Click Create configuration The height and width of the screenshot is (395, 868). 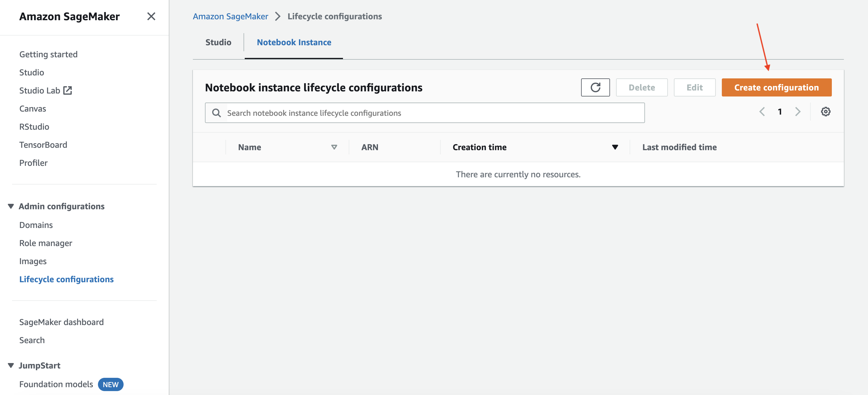[776, 87]
